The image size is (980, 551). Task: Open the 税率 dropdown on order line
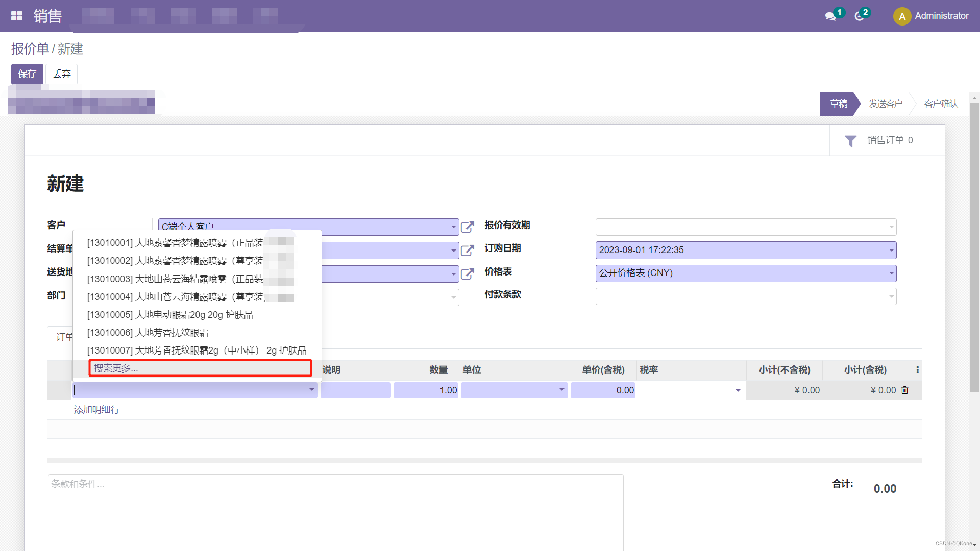[x=737, y=390]
